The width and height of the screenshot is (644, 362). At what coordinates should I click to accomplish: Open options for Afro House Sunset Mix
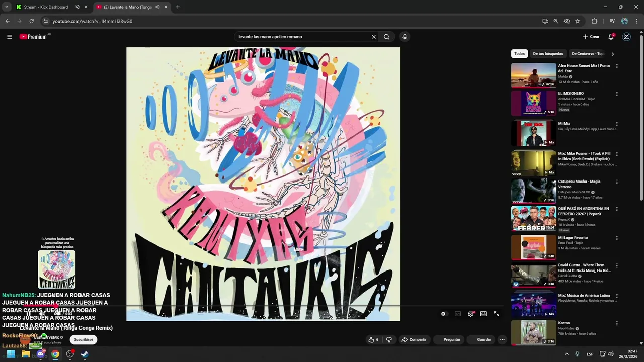click(617, 66)
